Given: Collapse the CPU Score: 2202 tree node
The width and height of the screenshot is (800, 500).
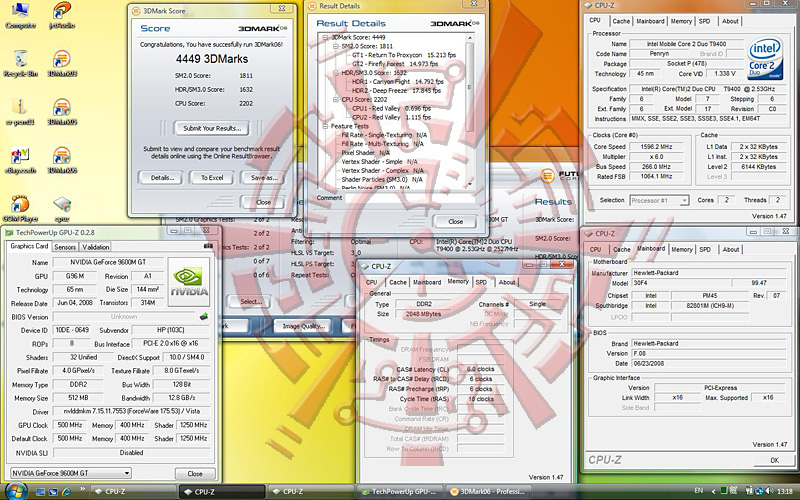Looking at the screenshot, I should click(336, 99).
